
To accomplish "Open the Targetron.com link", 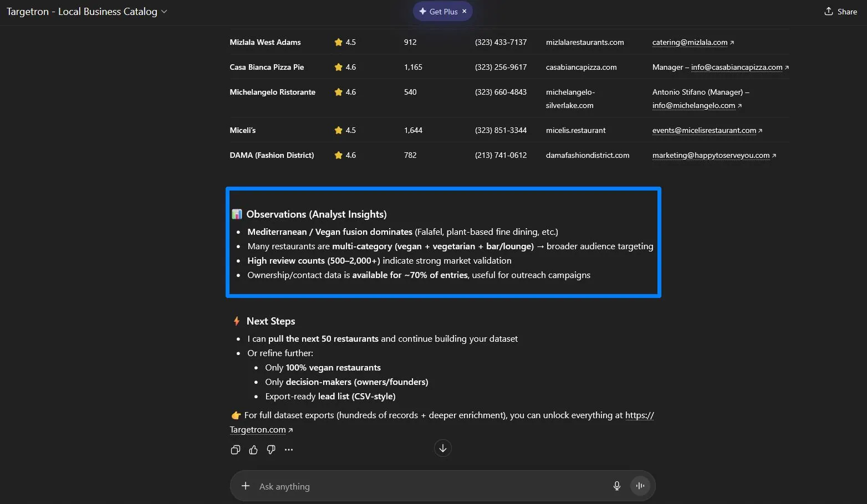I will (x=258, y=430).
